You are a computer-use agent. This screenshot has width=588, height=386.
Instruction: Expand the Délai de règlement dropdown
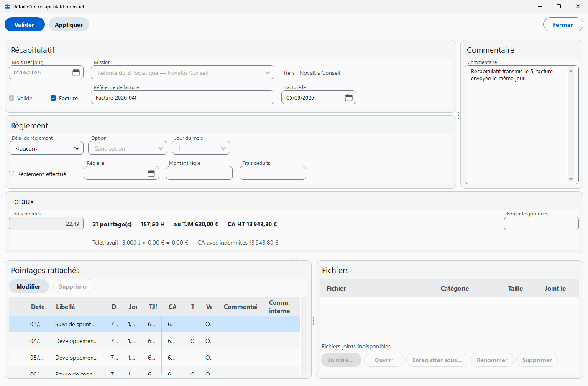pyautogui.click(x=46, y=148)
